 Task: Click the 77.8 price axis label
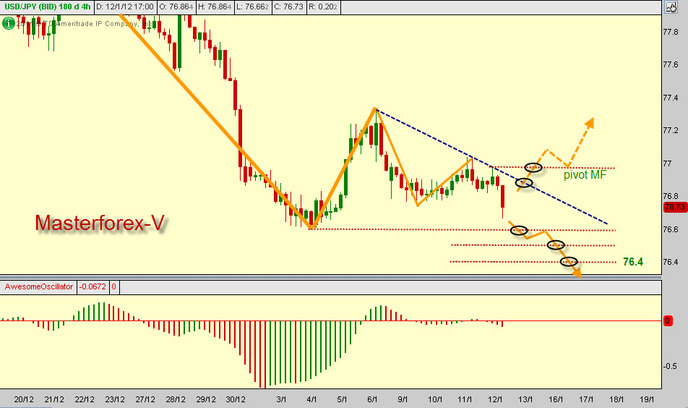pyautogui.click(x=670, y=32)
